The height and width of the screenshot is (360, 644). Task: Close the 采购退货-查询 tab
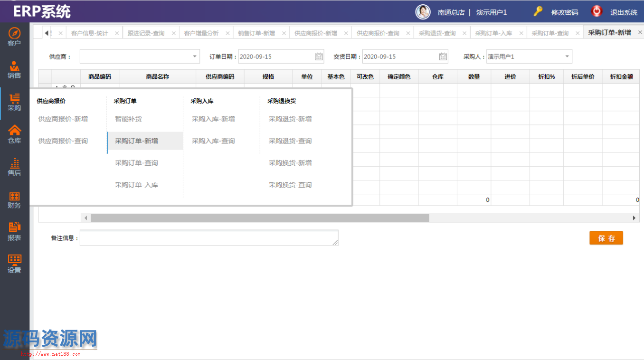464,33
